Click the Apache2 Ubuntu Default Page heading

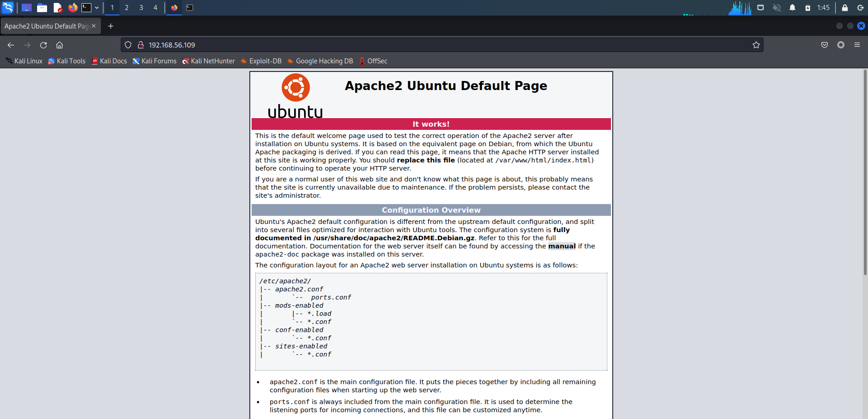point(446,86)
